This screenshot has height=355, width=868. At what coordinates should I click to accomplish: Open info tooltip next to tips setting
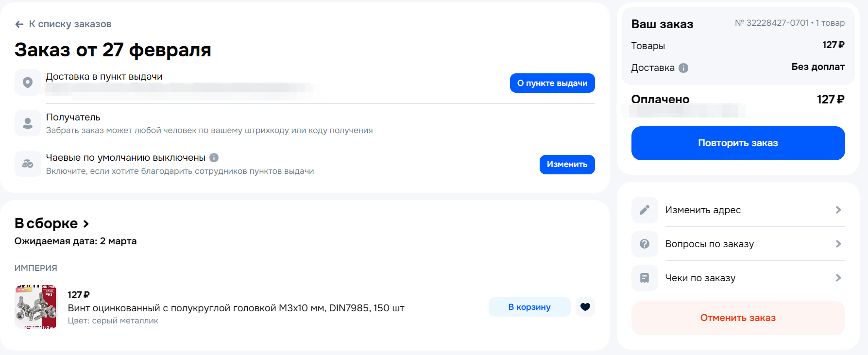(214, 157)
